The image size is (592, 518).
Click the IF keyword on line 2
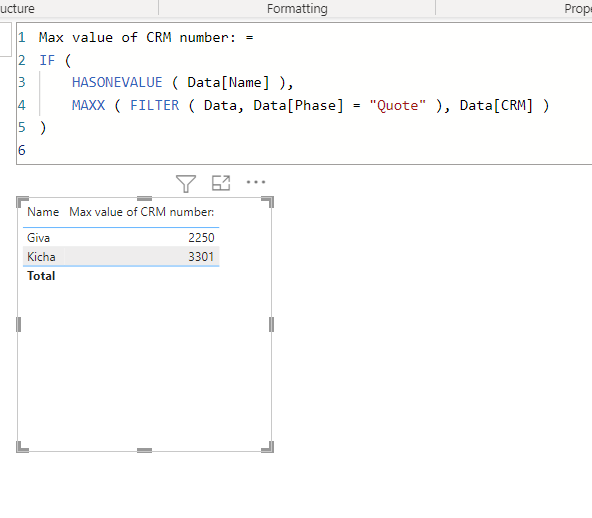coord(47,60)
